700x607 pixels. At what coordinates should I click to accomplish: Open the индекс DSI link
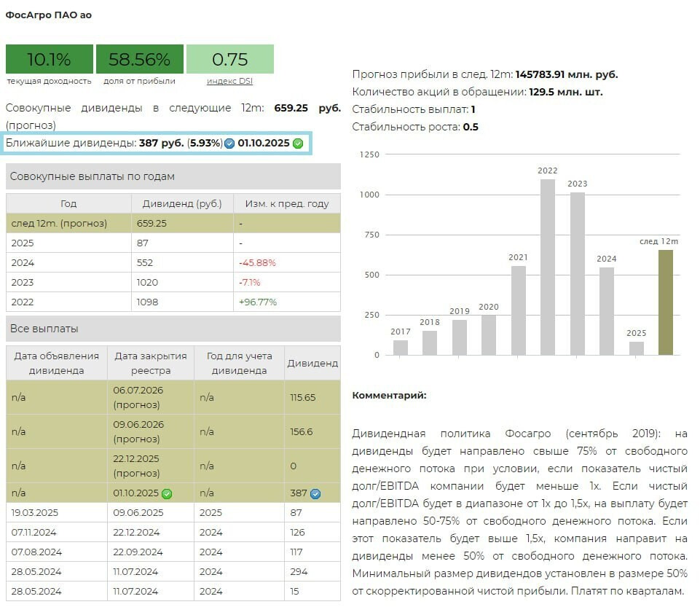coord(229,81)
